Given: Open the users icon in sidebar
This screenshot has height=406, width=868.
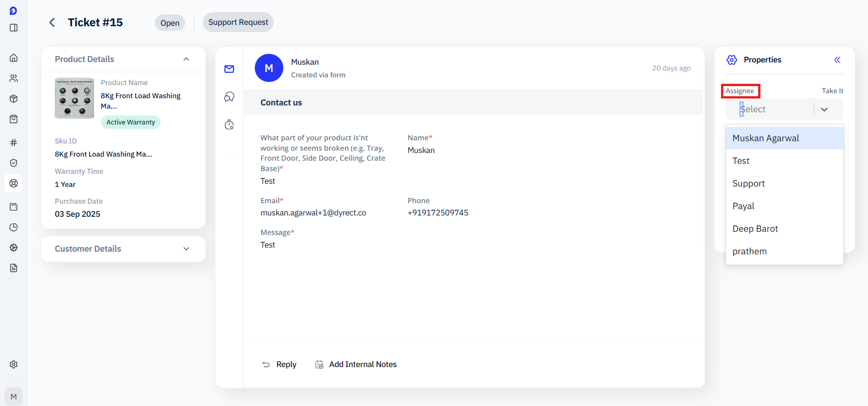Looking at the screenshot, I should coord(14,78).
